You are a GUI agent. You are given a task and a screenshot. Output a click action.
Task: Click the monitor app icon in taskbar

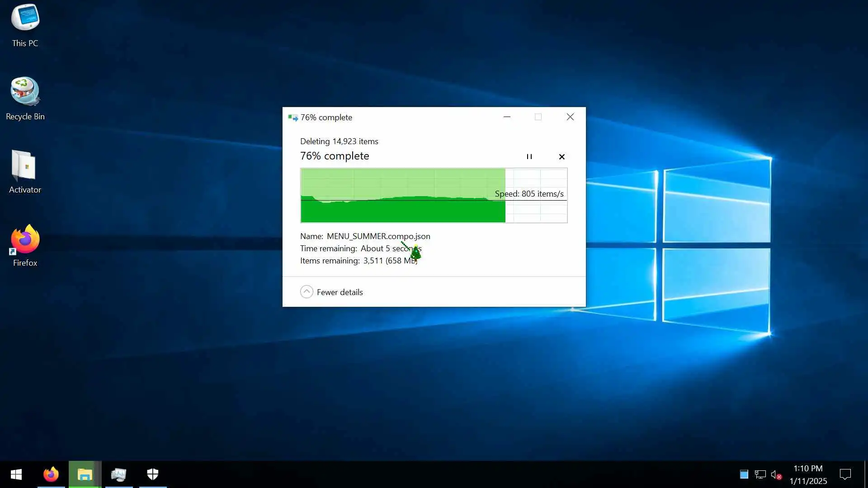118,474
